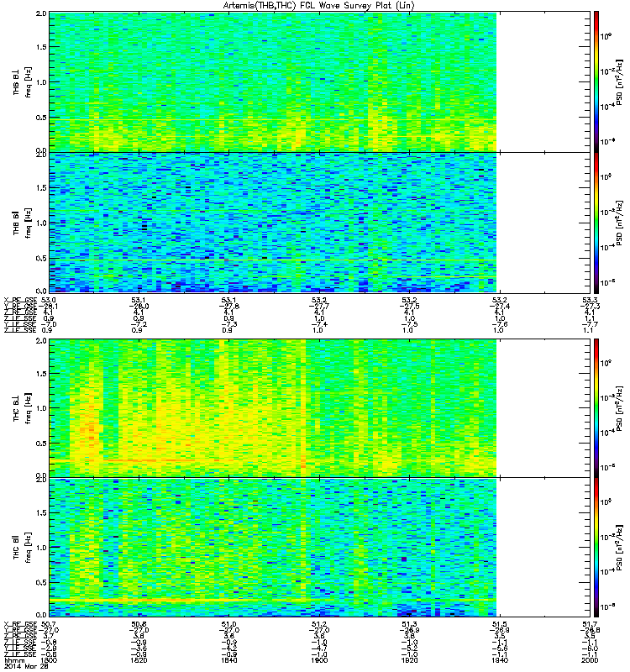Image resolution: width=630 pixels, height=672 pixels.
Task: Select the 2000 time tick label
Action: click(591, 660)
